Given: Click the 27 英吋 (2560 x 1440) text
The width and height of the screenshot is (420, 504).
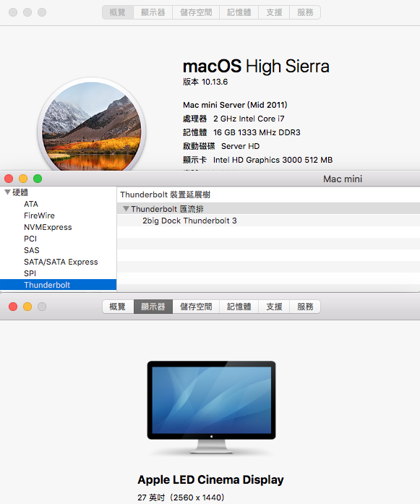Looking at the screenshot, I should click(x=181, y=497).
